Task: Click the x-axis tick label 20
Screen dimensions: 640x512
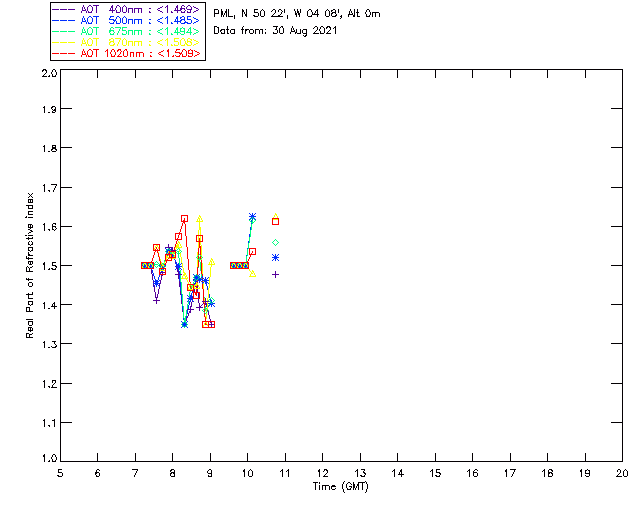Action: 622,473
